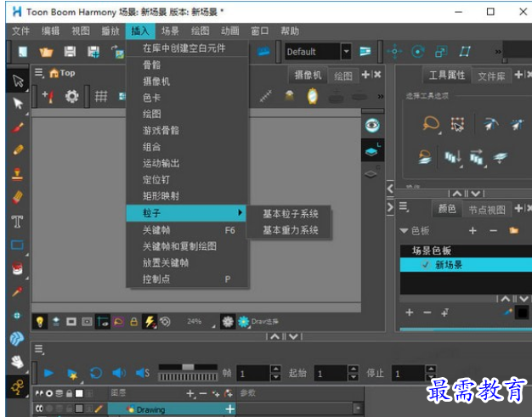
Task: Expand more top toolbar items chevron
Action: (x=498, y=52)
